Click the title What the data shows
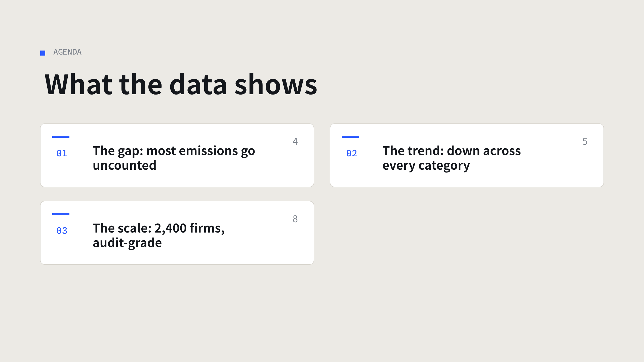 click(181, 84)
